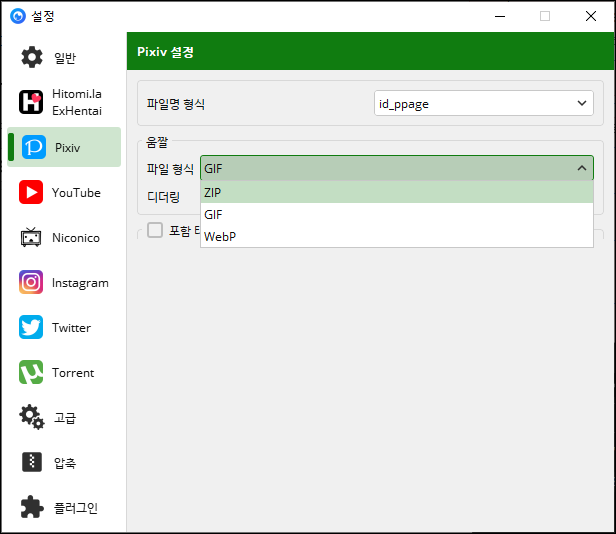The image size is (616, 534).
Task: Switch to the YouTube settings tab
Action: (64, 192)
